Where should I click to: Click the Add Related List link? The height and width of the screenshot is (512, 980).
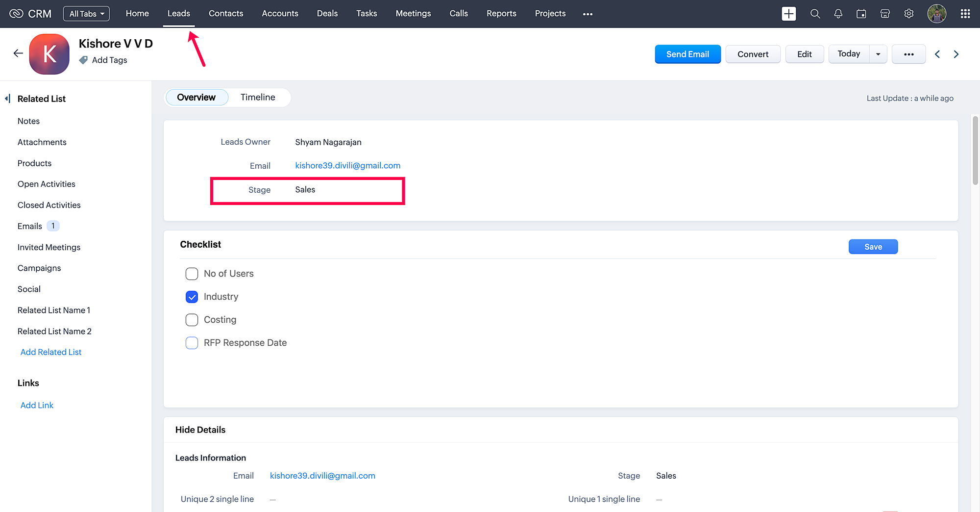point(51,352)
